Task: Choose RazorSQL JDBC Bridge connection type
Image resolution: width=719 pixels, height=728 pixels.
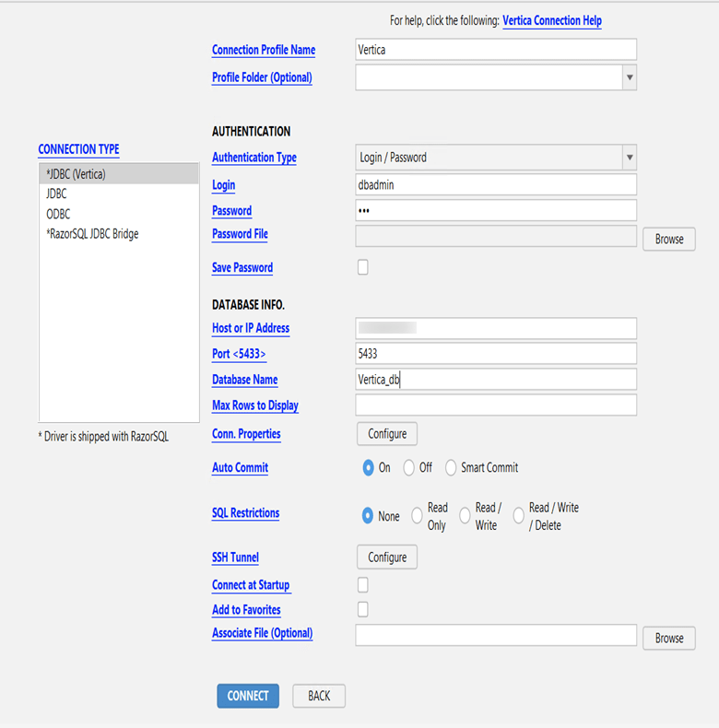Action: coord(92,234)
